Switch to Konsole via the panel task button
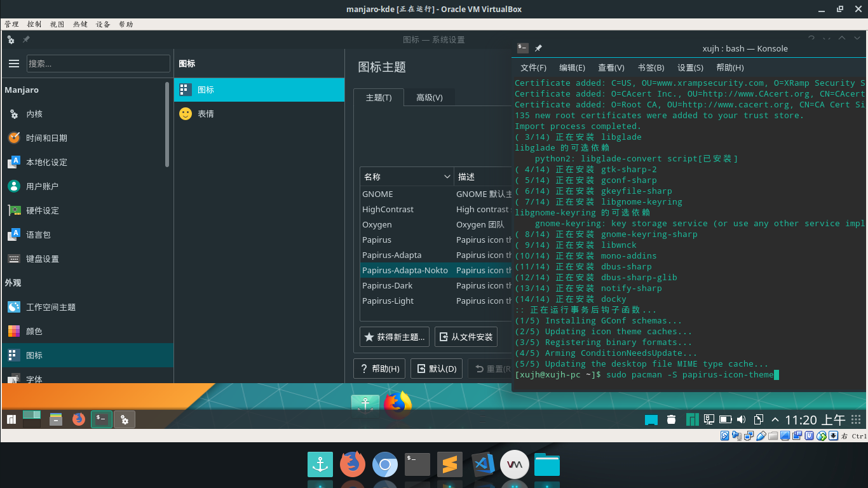Viewport: 868px width, 488px height. coord(102,419)
